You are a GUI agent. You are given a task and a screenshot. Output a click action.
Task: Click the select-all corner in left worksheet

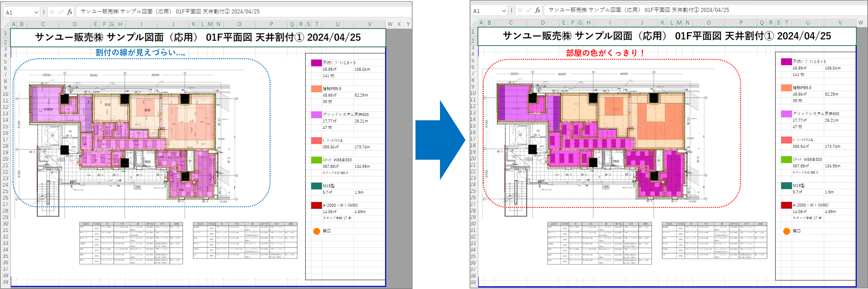(x=6, y=24)
